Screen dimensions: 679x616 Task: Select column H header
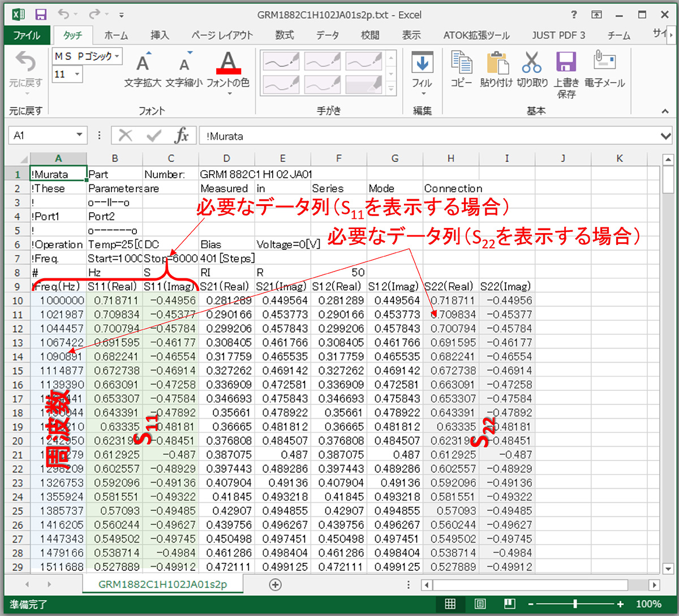pos(451,159)
